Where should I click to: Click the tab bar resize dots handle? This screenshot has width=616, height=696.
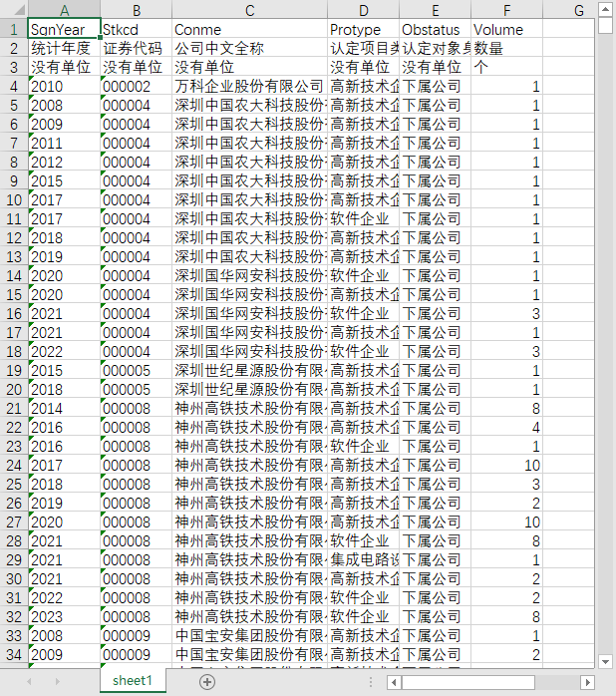[x=371, y=682]
